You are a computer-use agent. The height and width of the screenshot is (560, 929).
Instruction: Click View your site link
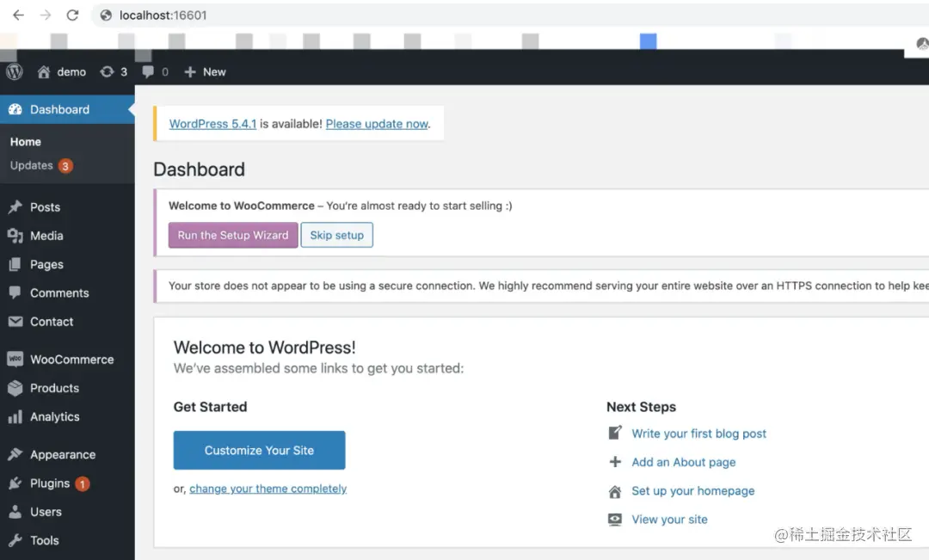[669, 519]
